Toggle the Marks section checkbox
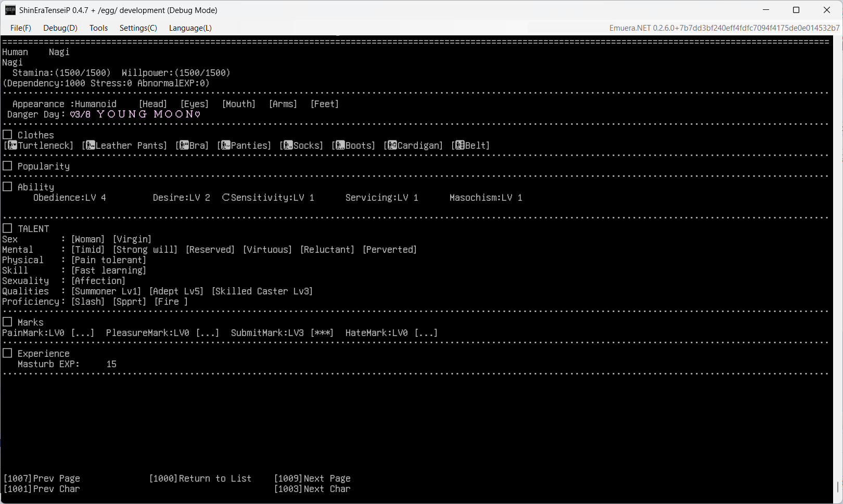 [7, 322]
